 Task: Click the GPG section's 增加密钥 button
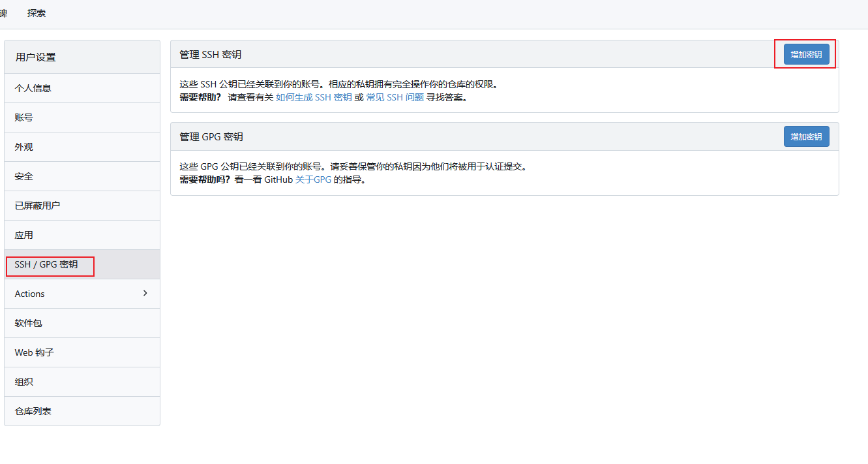(x=806, y=136)
